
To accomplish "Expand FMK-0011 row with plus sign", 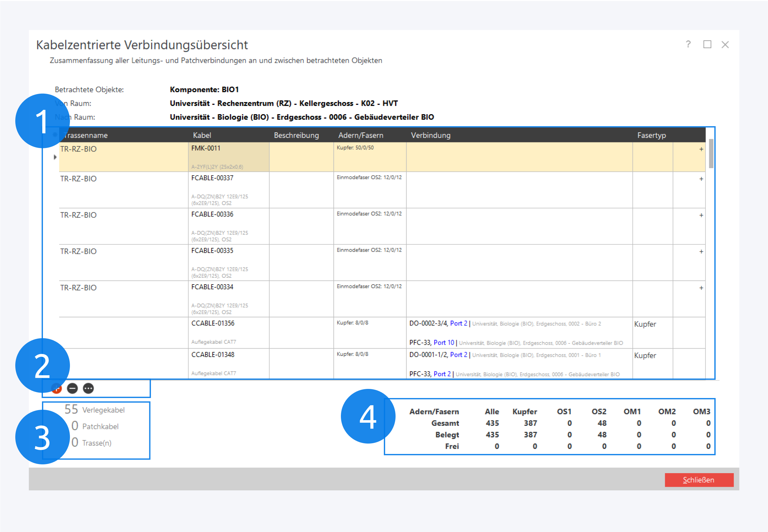I will click(x=701, y=149).
